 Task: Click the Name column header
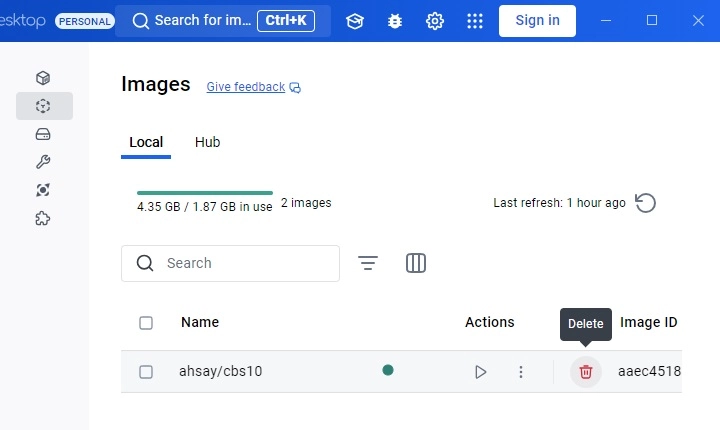[x=200, y=322]
